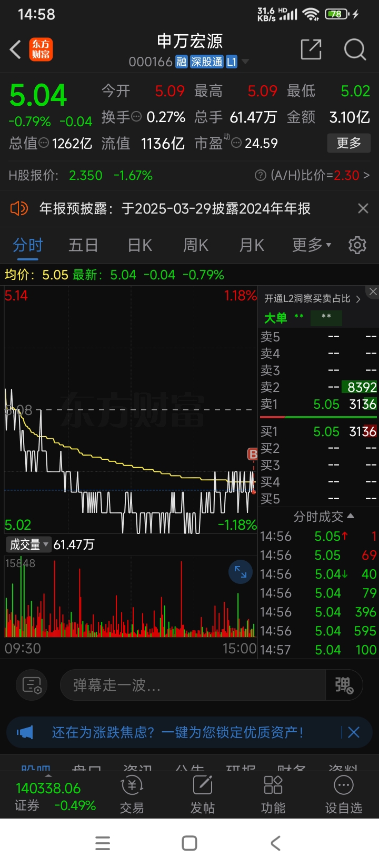Expand the volume chart to fullscreen
Viewport: 379px width, 868px height.
(241, 572)
